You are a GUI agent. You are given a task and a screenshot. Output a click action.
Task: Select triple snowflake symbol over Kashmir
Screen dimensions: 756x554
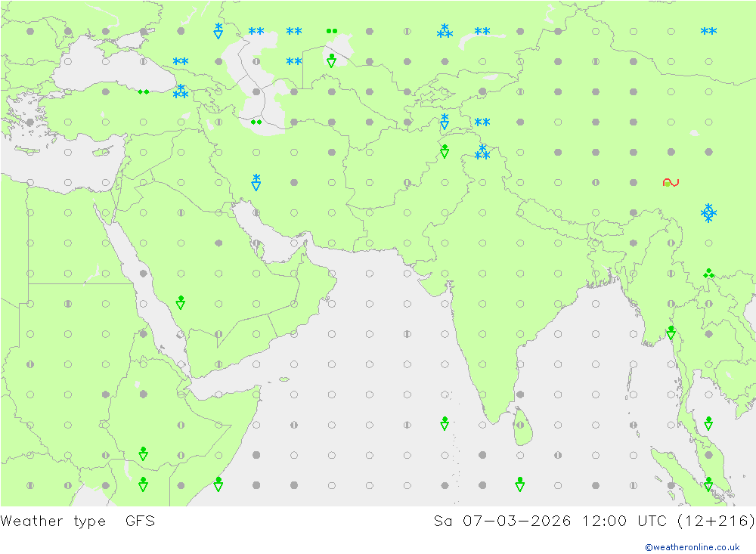(x=482, y=153)
